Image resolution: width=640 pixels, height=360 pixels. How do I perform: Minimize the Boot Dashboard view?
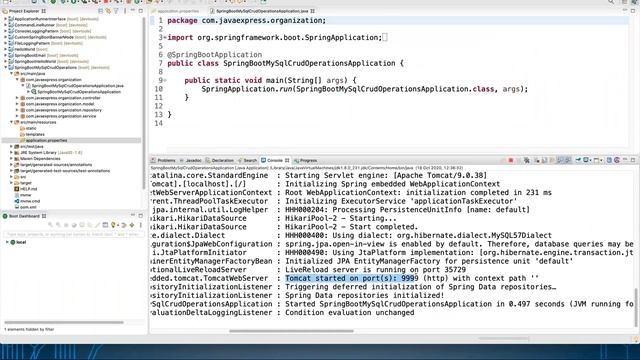click(x=133, y=216)
